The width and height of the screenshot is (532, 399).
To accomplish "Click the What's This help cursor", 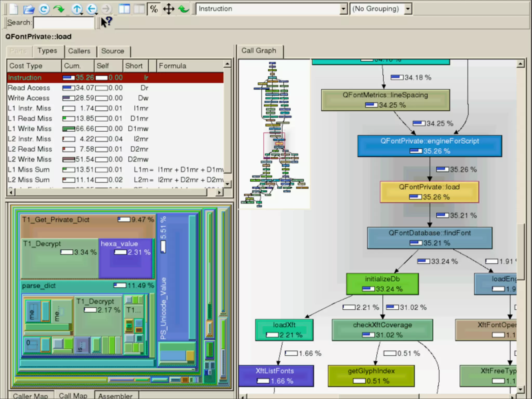I will coord(106,22).
